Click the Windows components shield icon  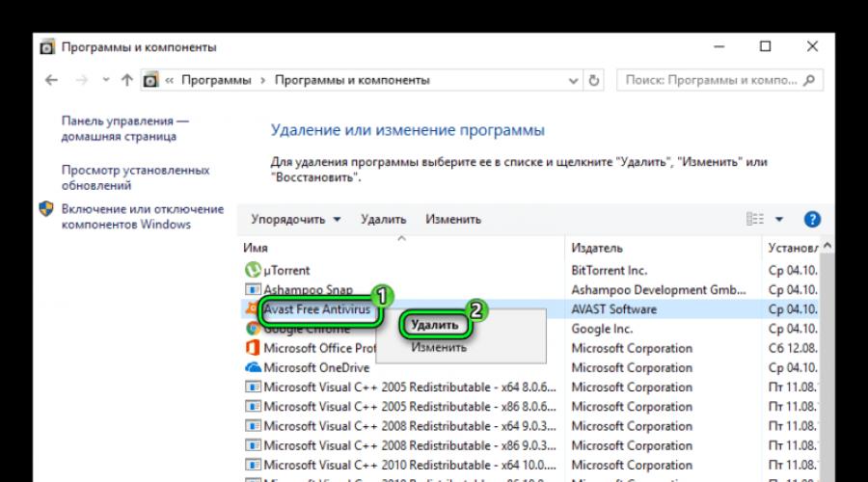pyautogui.click(x=46, y=208)
